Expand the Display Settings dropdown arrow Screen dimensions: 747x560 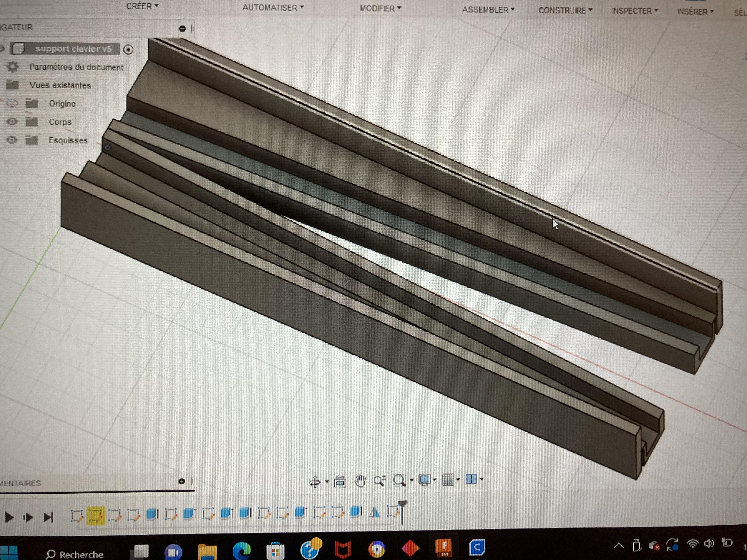435,479
